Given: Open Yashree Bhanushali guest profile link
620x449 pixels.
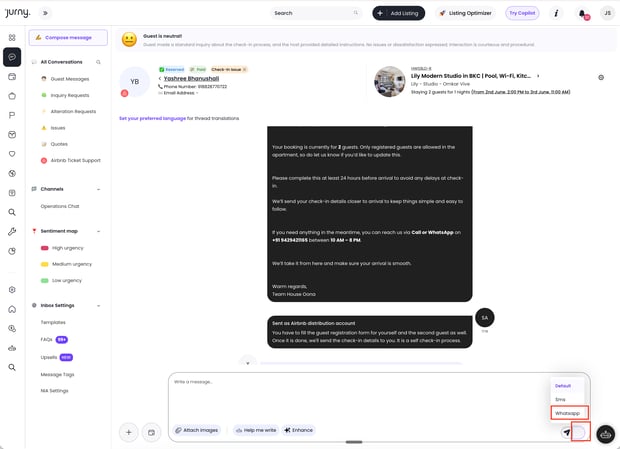Looking at the screenshot, I should [x=191, y=79].
